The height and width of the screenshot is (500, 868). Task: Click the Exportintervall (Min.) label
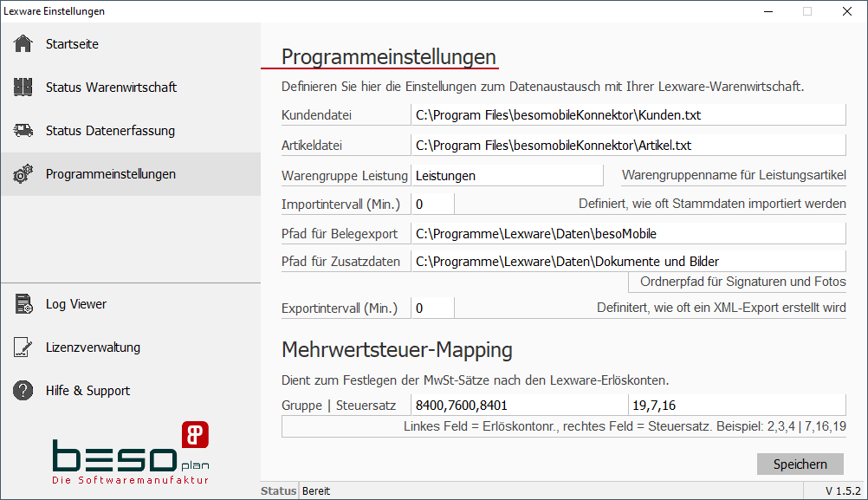[340, 308]
